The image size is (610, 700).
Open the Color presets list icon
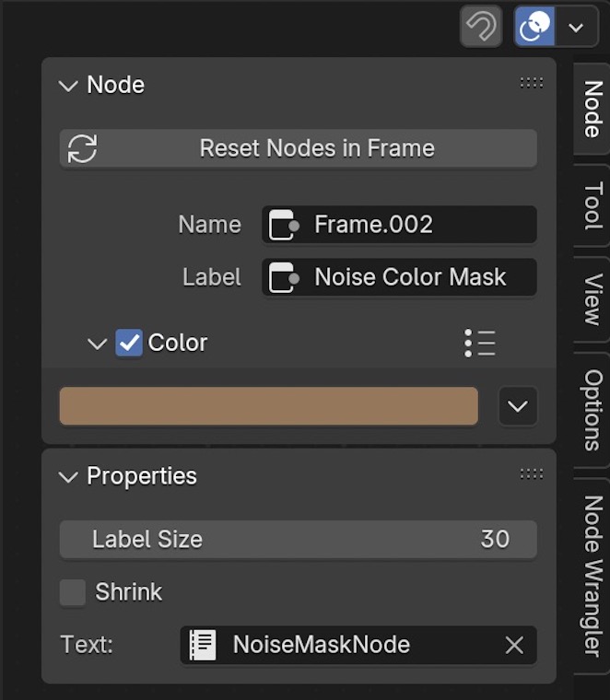[479, 343]
